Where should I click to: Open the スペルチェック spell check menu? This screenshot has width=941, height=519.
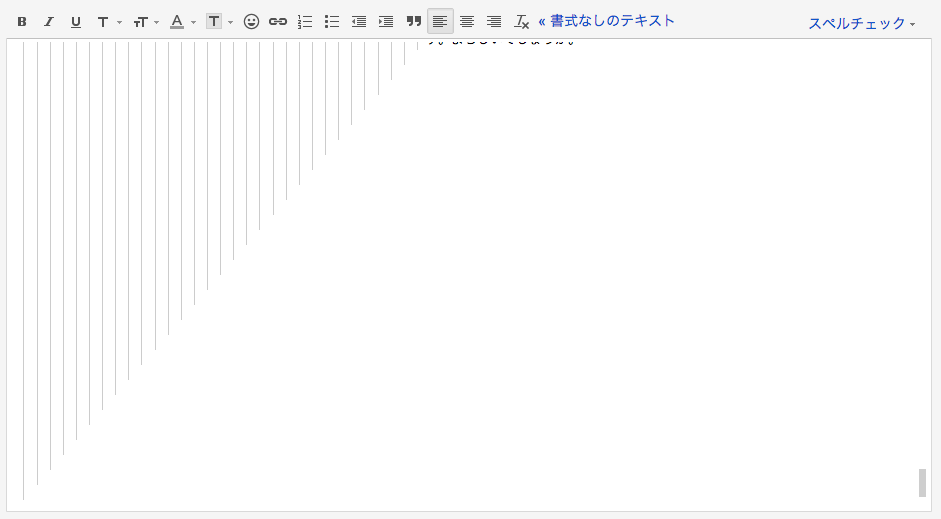click(x=861, y=23)
